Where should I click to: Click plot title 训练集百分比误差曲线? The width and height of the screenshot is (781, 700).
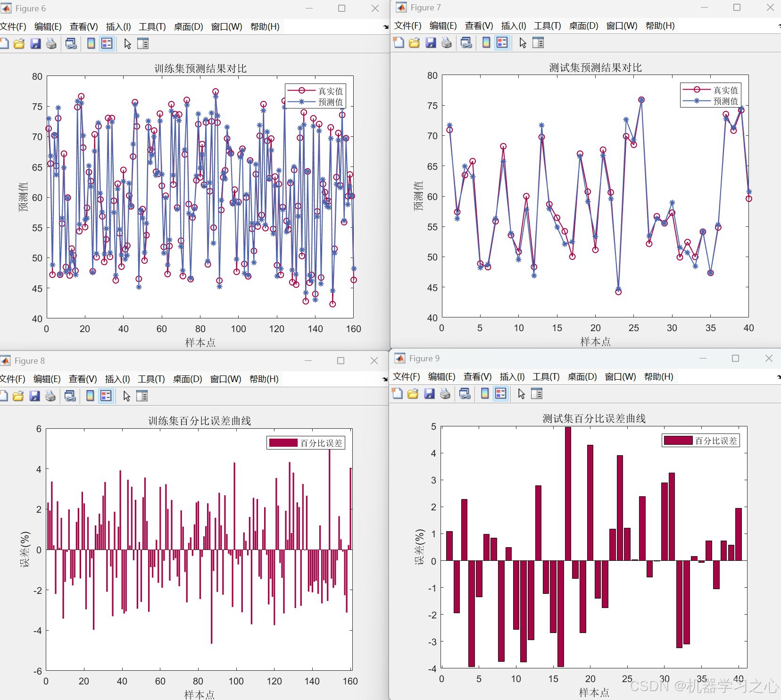coord(199,421)
